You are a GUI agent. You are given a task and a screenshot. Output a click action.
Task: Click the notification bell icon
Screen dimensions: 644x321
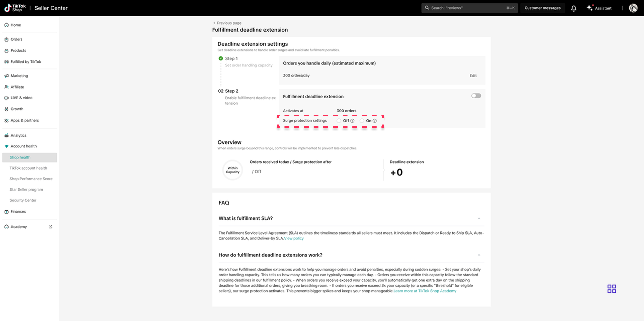tap(574, 8)
